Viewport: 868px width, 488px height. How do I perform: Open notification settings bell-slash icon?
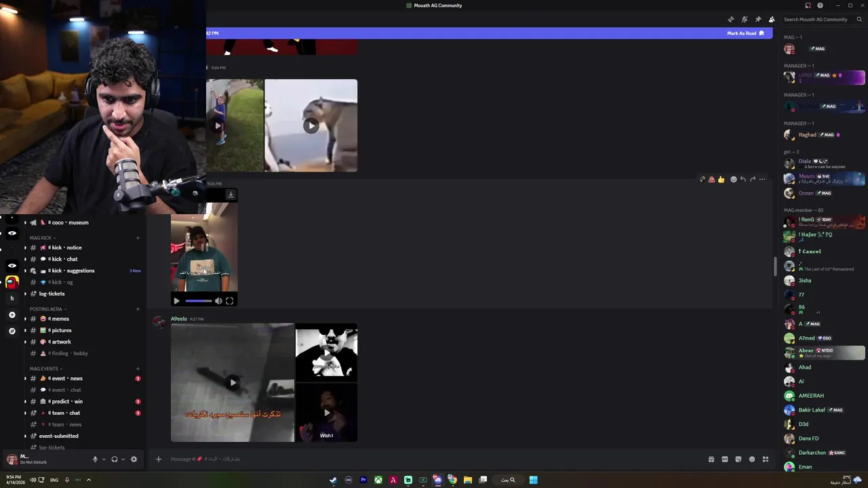pyautogui.click(x=744, y=20)
